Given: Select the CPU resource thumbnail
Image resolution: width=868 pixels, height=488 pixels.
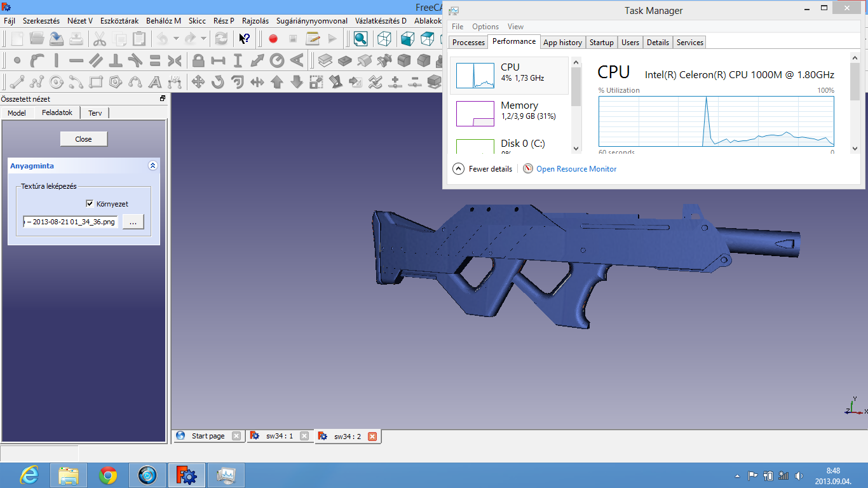Looking at the screenshot, I should click(475, 76).
